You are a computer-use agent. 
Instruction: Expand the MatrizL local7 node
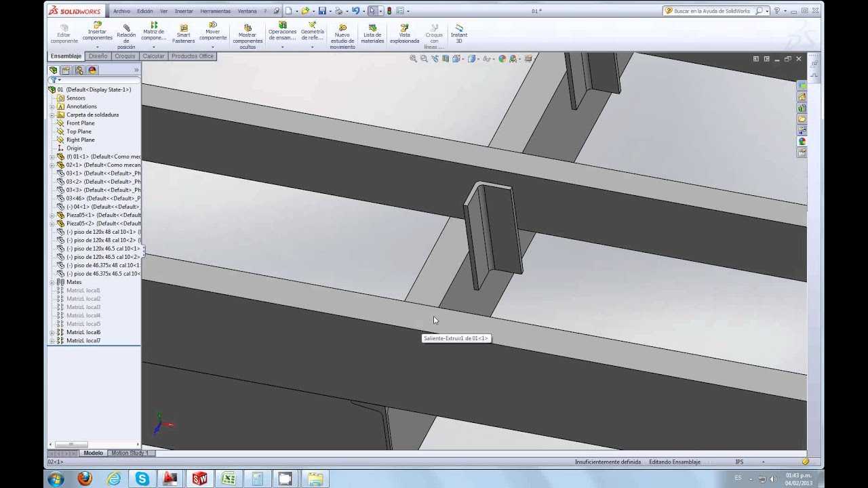point(52,340)
